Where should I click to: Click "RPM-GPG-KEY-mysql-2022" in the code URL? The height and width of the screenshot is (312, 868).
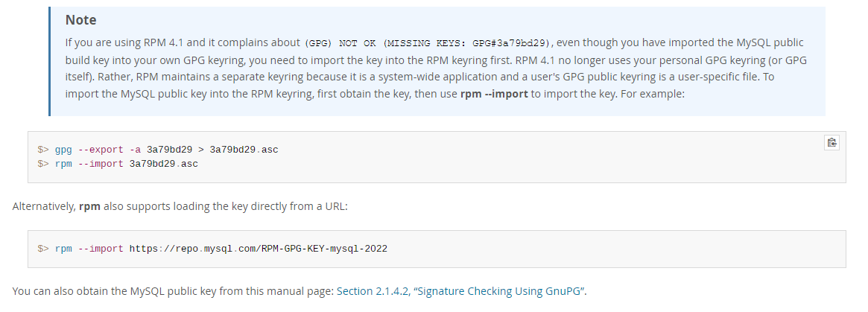click(x=324, y=249)
